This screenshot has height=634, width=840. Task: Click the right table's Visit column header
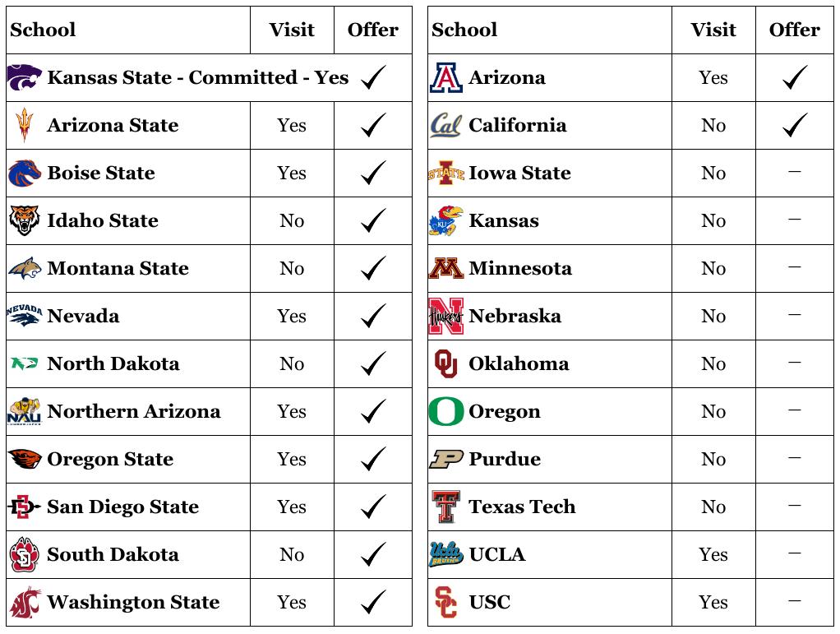[713, 30]
